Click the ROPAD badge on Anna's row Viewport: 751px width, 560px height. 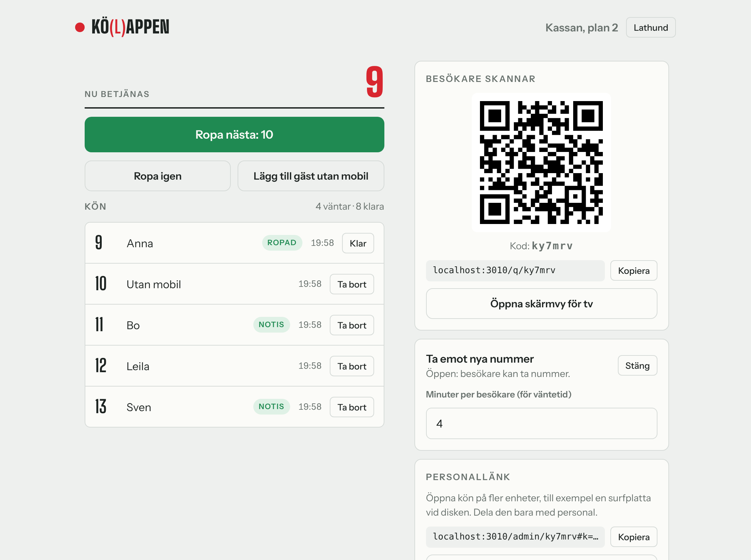click(282, 243)
